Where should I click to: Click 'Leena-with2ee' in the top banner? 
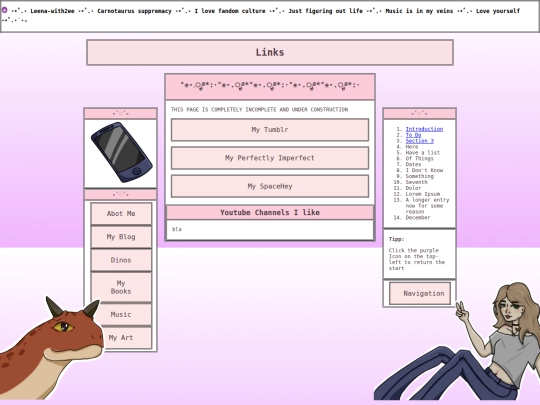tap(52, 11)
